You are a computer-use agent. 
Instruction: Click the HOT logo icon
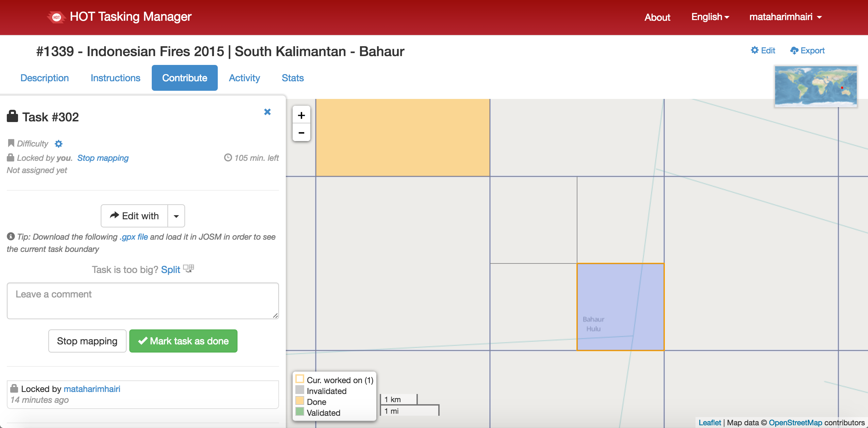click(56, 17)
